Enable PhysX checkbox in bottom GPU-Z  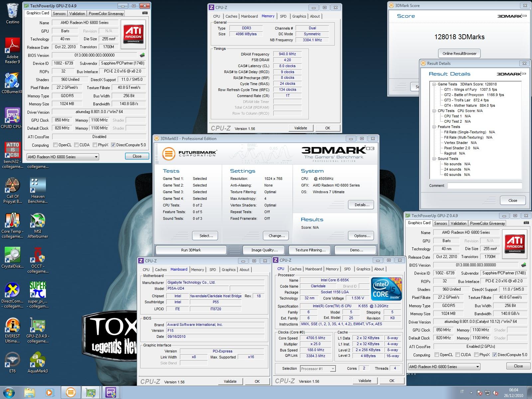coord(476,355)
